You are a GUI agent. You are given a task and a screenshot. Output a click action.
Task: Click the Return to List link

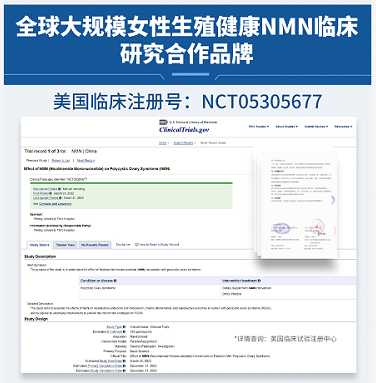61,160
